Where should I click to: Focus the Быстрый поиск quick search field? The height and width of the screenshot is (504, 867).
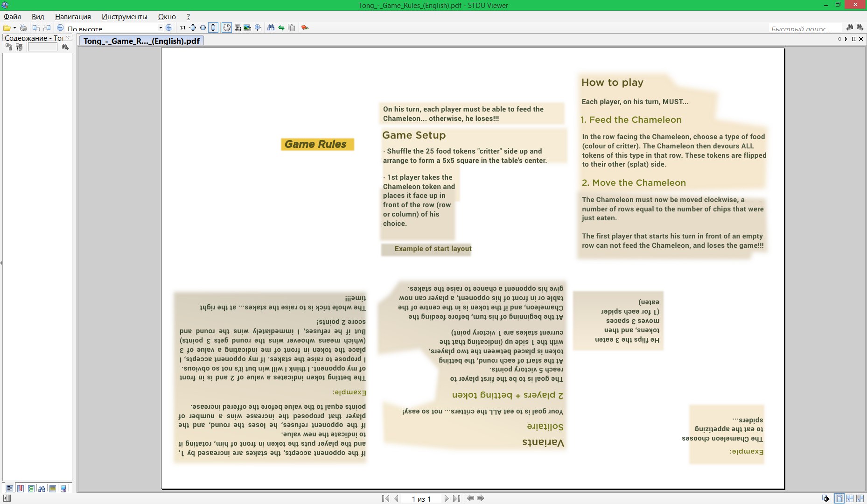click(x=805, y=28)
